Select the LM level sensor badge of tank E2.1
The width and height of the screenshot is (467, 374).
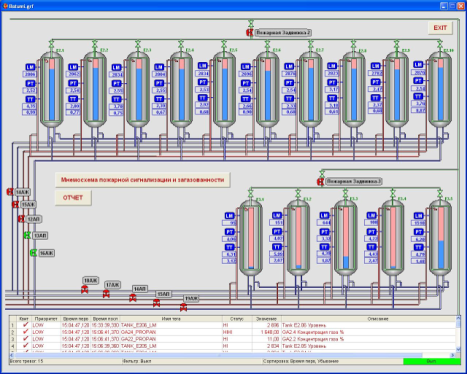point(30,67)
